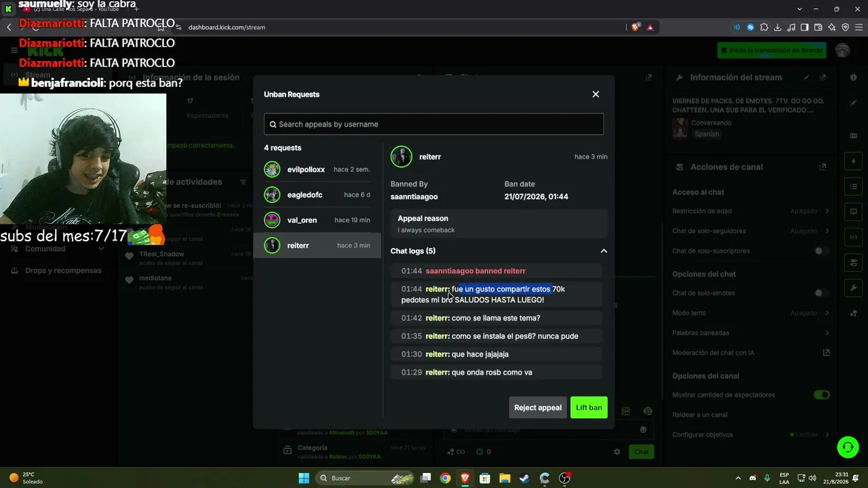This screenshot has height=488, width=868.
Task: Open Brave VPN shield icon
Action: pyautogui.click(x=846, y=27)
